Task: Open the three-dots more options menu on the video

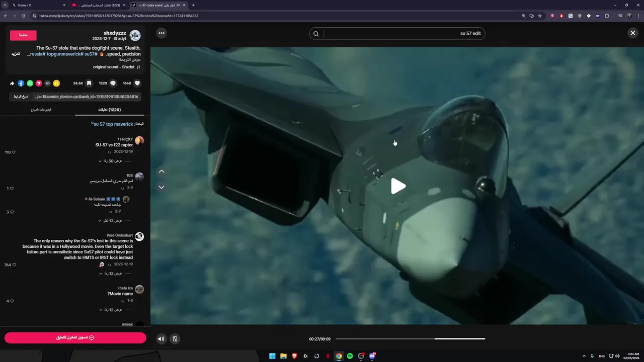Action: 161,33
